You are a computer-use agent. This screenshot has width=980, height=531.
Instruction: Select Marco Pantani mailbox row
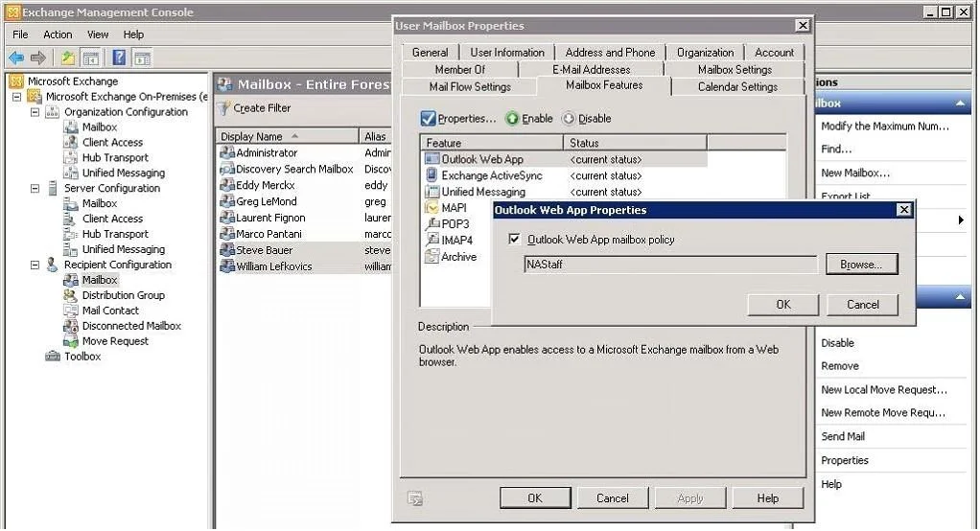305,234
